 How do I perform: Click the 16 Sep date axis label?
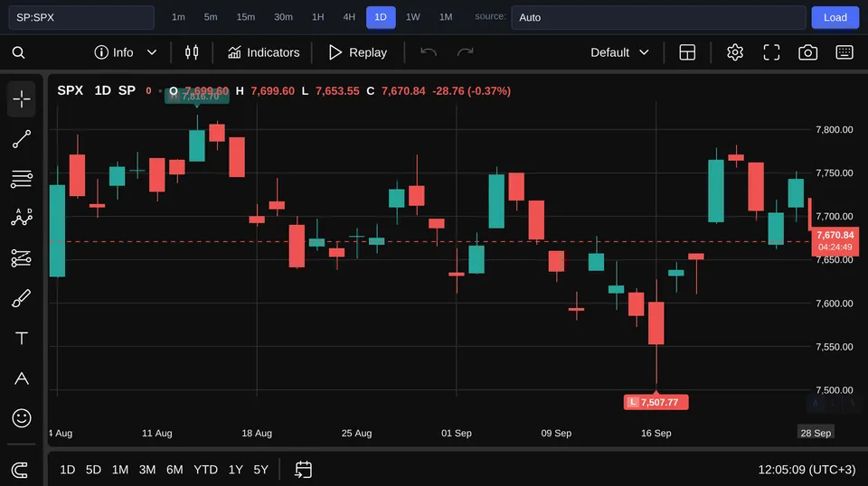656,433
